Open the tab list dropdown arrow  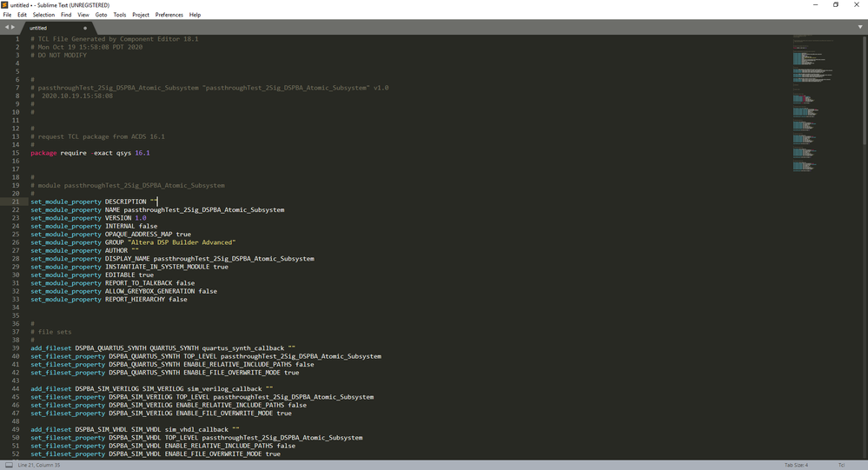(x=860, y=27)
